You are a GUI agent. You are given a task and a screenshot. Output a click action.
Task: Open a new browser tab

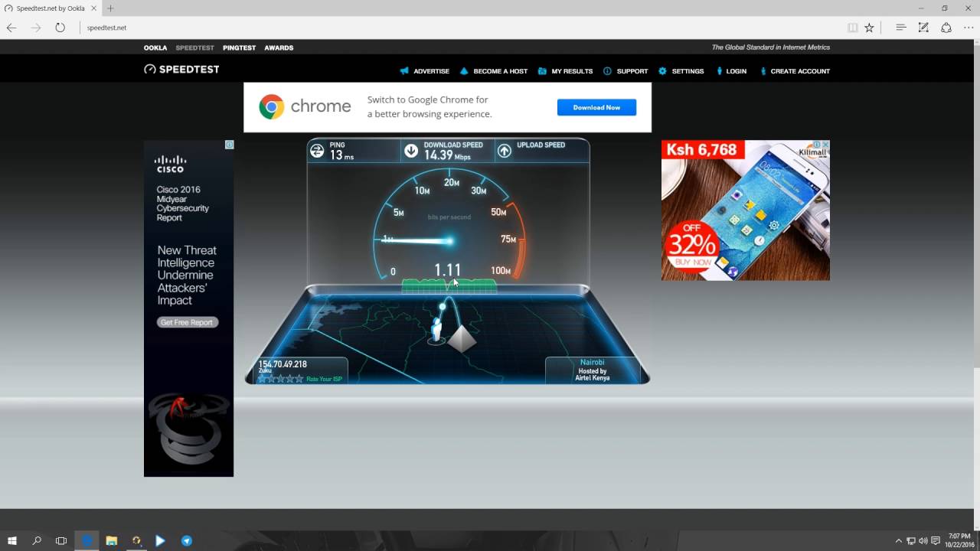pos(110,8)
